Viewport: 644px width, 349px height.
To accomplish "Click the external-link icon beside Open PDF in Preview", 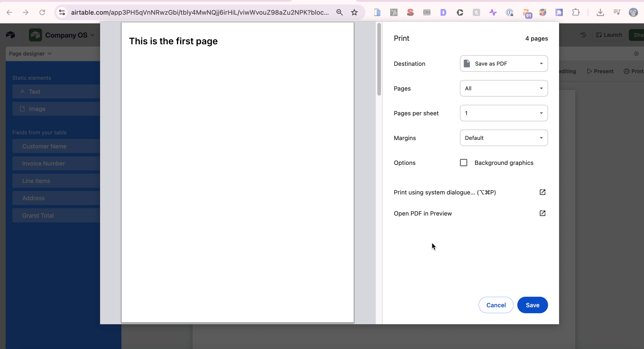I will [543, 213].
